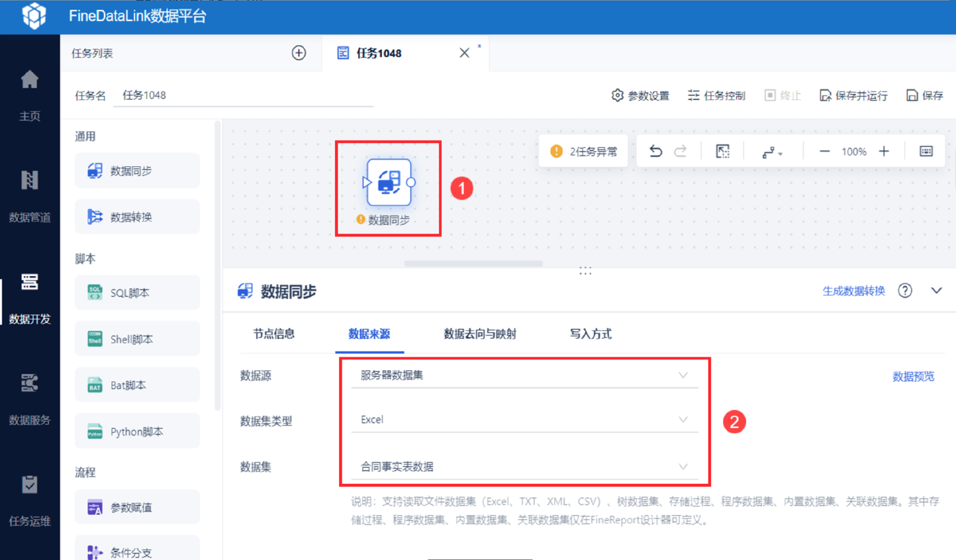Image resolution: width=956 pixels, height=560 pixels.
Task: Open connection line style dropdown
Action: tap(772, 152)
